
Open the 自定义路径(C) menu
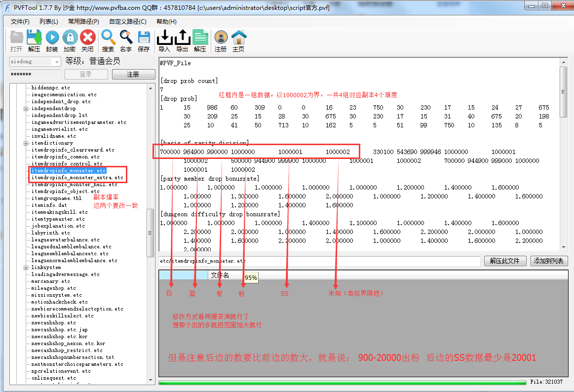(128, 22)
